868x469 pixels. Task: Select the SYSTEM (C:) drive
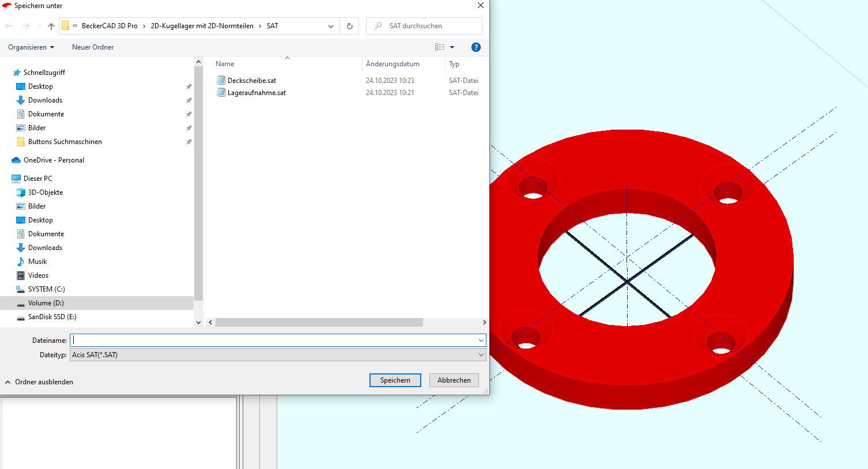[46, 289]
